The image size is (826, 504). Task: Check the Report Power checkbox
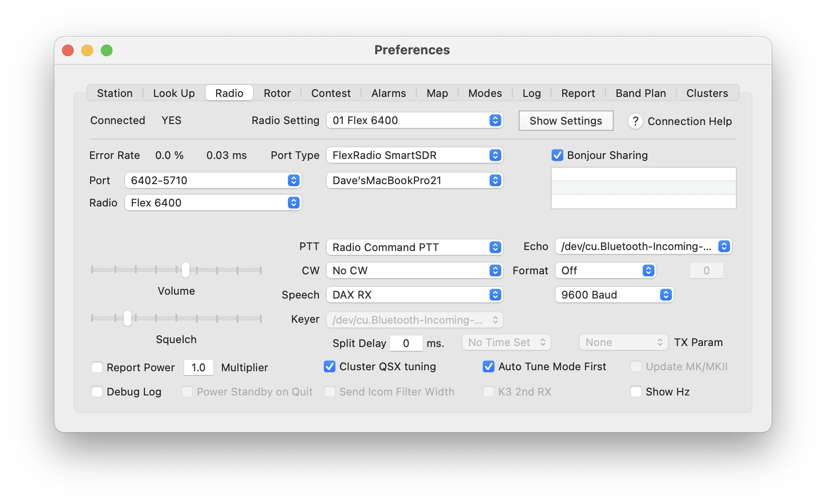click(97, 368)
